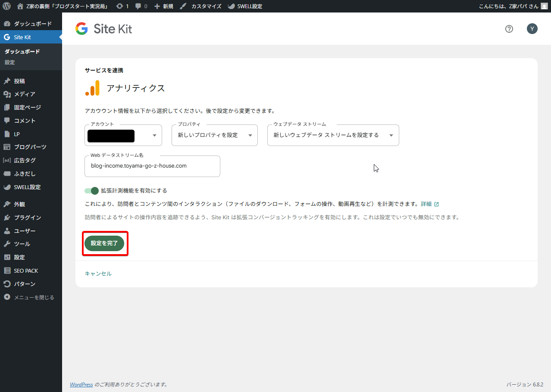The width and height of the screenshot is (551, 392).
Task: Click the WordPress logo in admin bar
Action: pyautogui.click(x=6, y=6)
